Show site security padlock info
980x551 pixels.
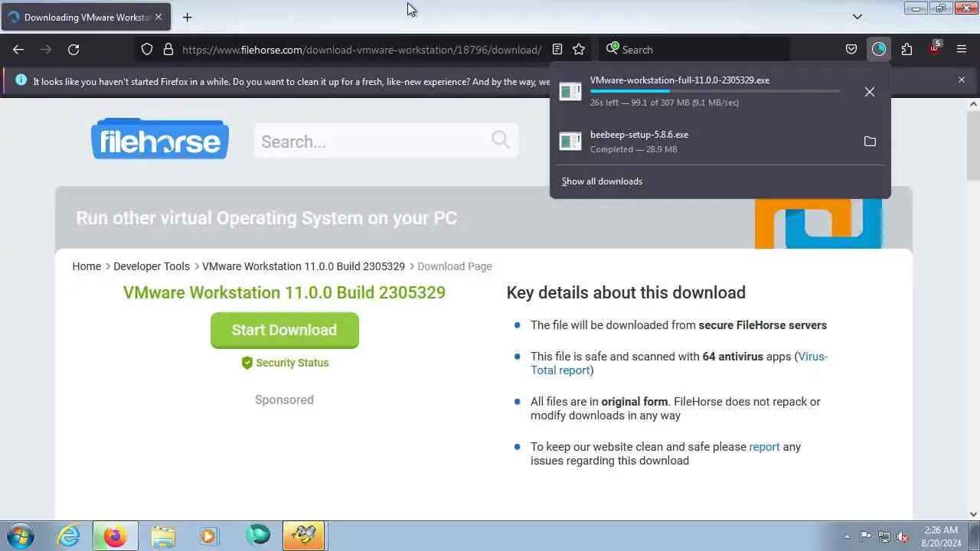[x=168, y=49]
